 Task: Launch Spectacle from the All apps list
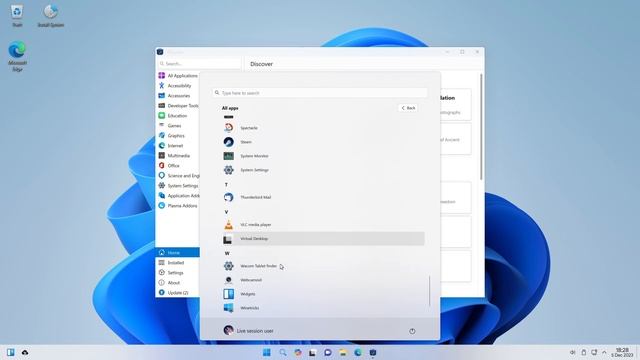click(323, 128)
